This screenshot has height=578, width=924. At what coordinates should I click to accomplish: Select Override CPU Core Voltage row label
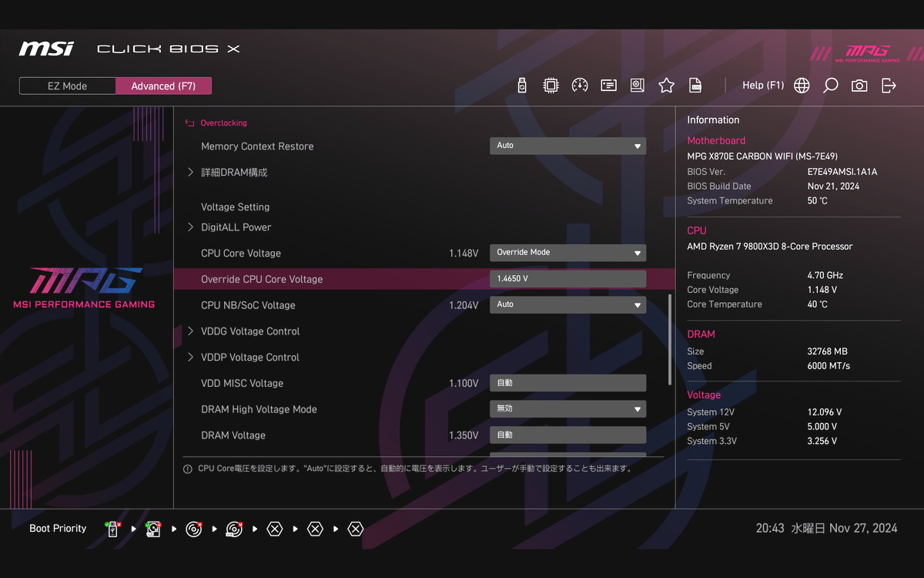(262, 279)
